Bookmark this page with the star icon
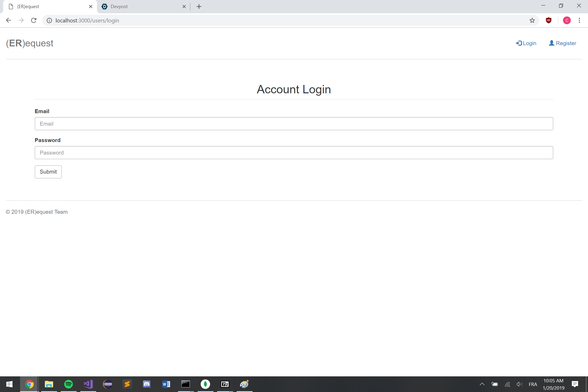The height and width of the screenshot is (392, 588). coord(532,20)
